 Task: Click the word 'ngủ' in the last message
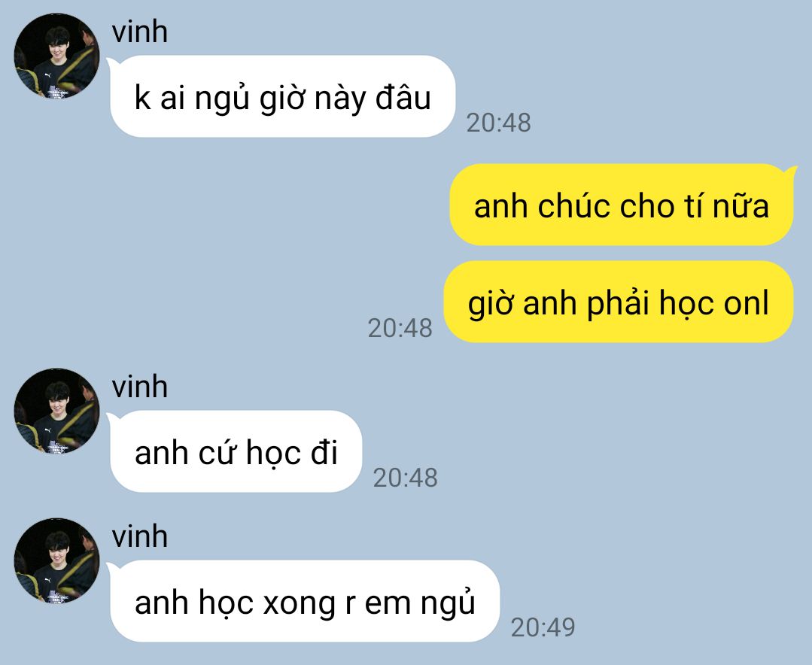[448, 603]
